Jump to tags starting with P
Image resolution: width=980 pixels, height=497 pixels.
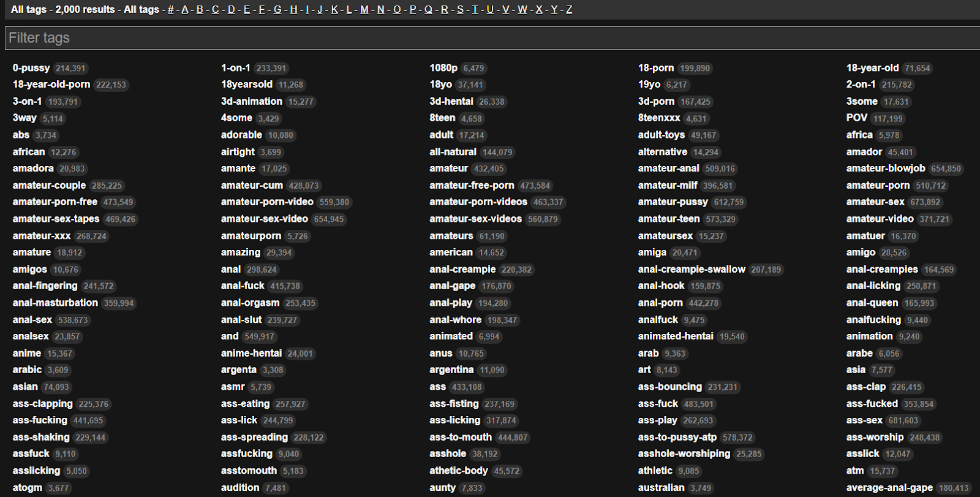tap(413, 10)
